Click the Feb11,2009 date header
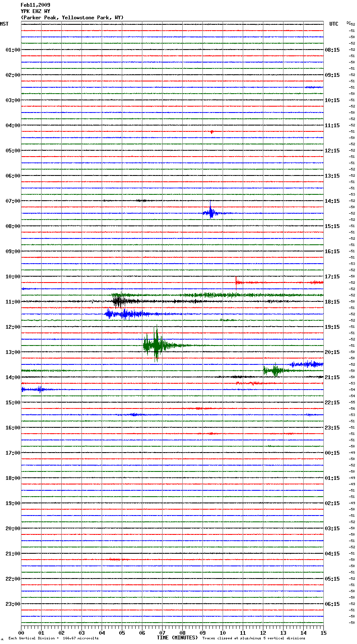 (35, 5)
